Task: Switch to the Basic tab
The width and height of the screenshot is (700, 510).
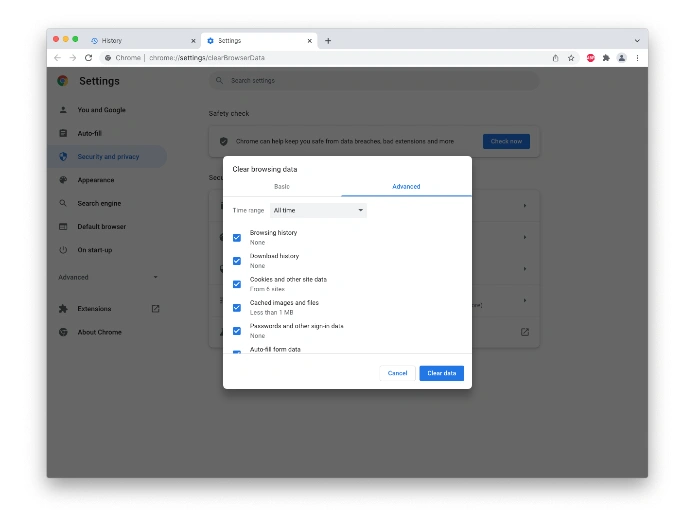Action: click(282, 187)
